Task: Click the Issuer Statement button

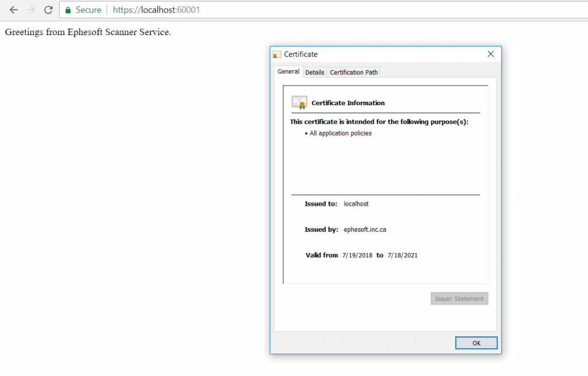Action: coord(459,298)
